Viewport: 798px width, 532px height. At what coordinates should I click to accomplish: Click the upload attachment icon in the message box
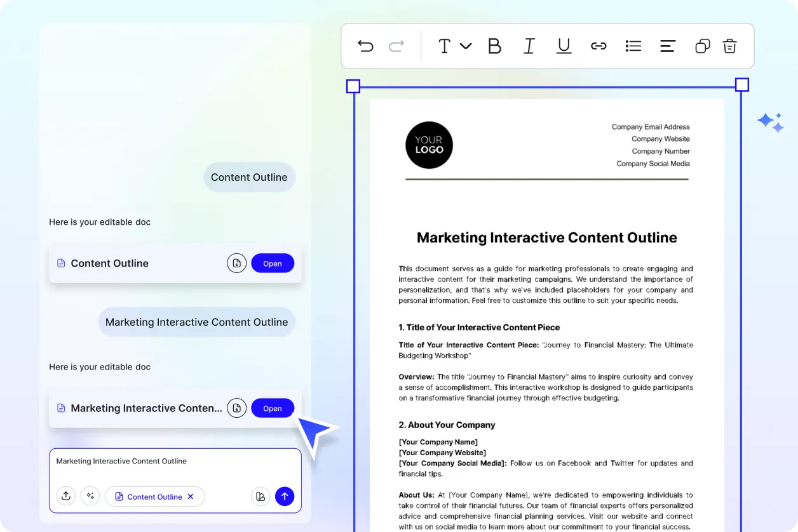(x=66, y=496)
